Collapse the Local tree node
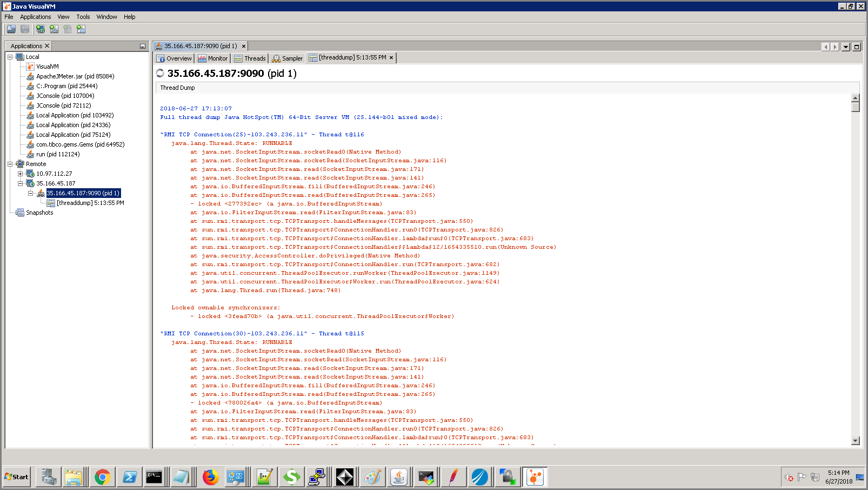The width and height of the screenshot is (868, 490). pyautogui.click(x=10, y=57)
